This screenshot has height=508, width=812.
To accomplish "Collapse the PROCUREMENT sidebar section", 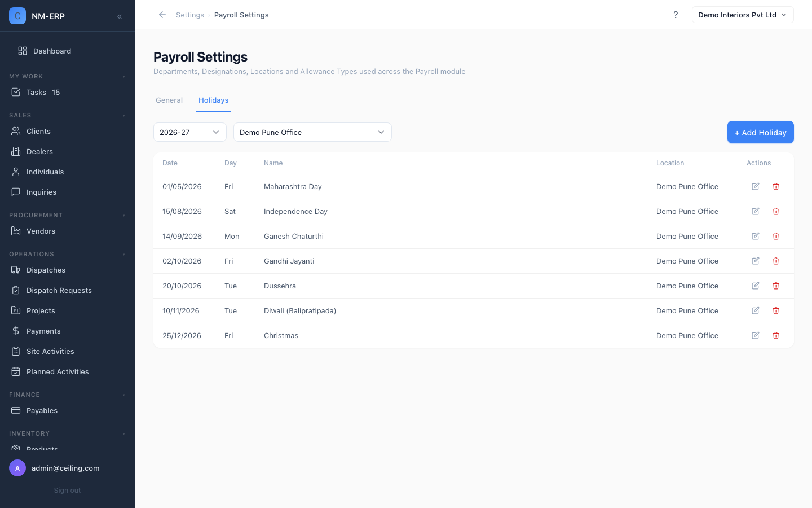I will click(x=68, y=215).
